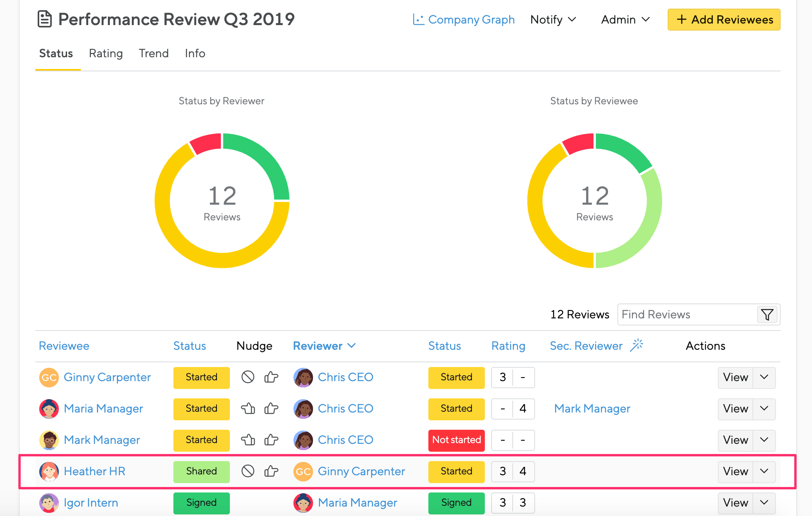Click the no-nudge circle icon in Ginny Carpenter's row
The height and width of the screenshot is (516, 812).
(x=248, y=377)
